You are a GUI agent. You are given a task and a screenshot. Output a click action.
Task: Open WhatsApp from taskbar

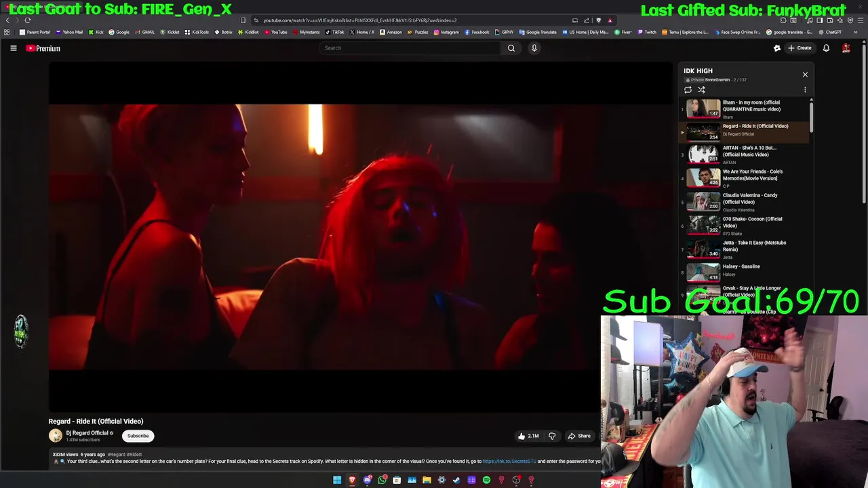pyautogui.click(x=382, y=480)
